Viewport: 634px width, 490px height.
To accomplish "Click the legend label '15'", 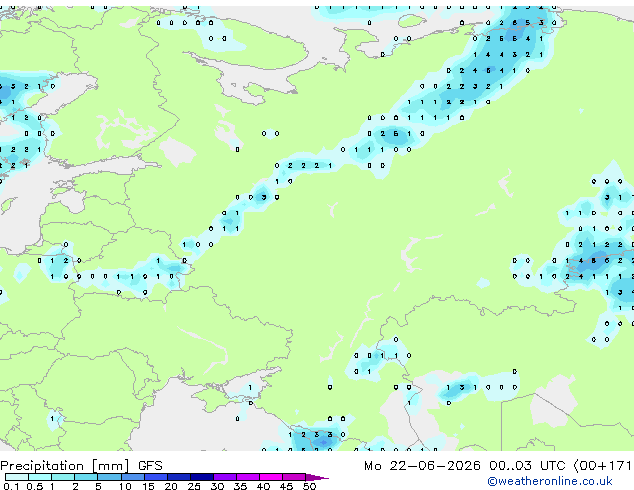I will tap(148, 486).
